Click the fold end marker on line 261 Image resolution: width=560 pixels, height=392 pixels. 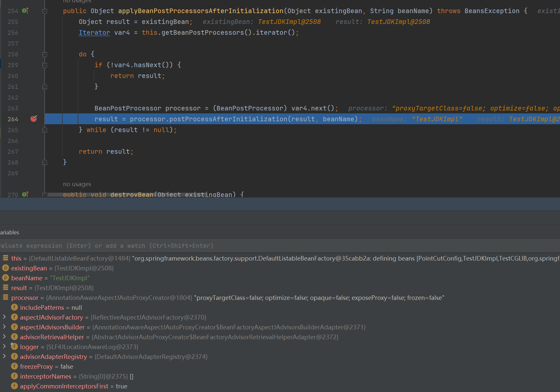pyautogui.click(x=45, y=87)
